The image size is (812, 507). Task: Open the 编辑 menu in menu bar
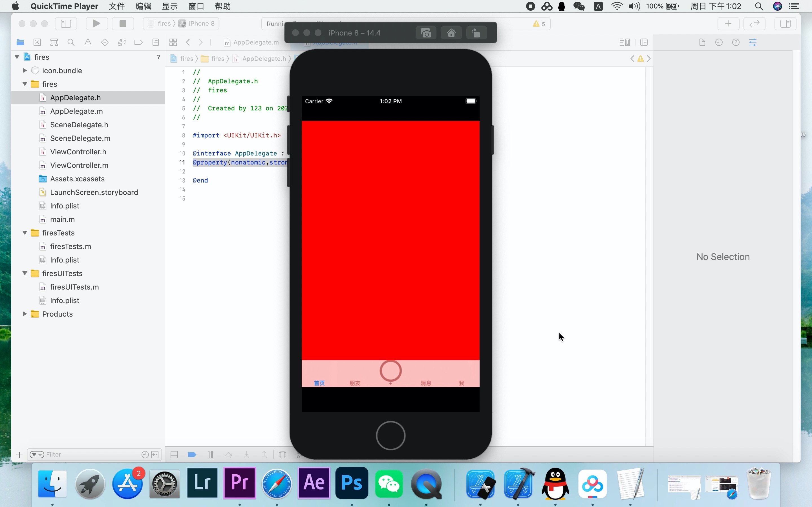pos(143,6)
